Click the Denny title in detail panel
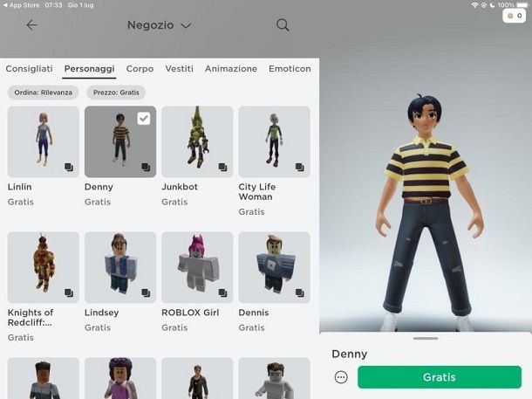 (x=350, y=354)
